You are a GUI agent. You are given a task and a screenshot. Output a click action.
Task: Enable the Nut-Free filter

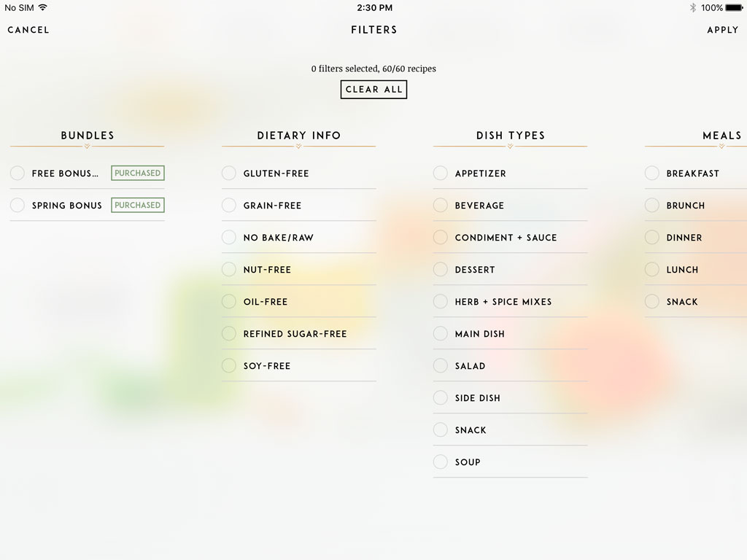[228, 269]
